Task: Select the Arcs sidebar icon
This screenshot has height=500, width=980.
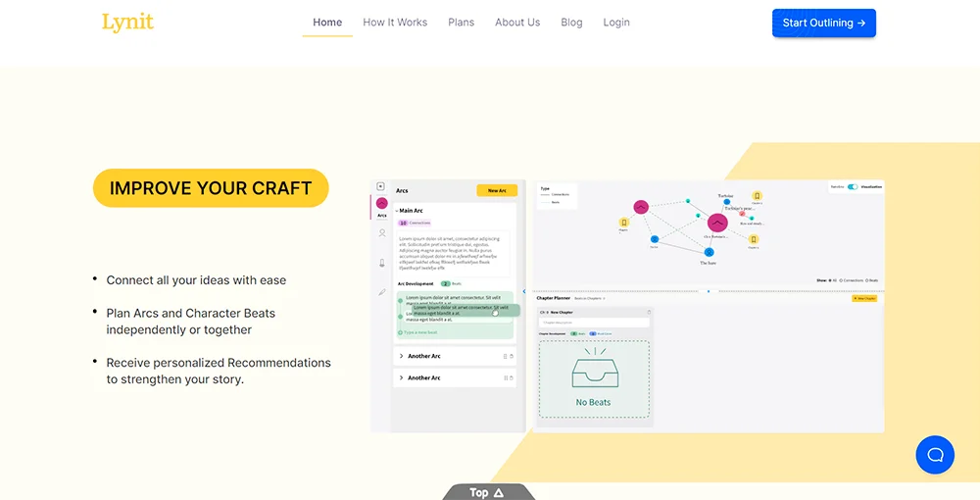Action: point(382,203)
